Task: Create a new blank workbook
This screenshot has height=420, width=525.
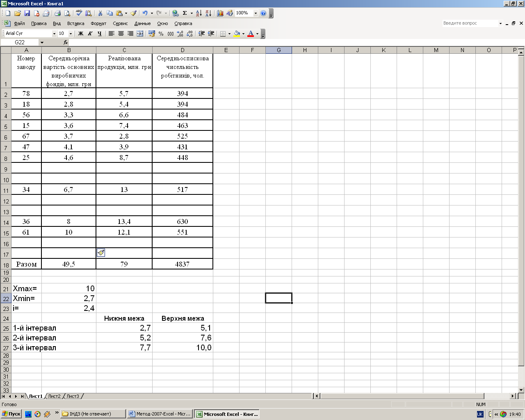Action: [8, 13]
